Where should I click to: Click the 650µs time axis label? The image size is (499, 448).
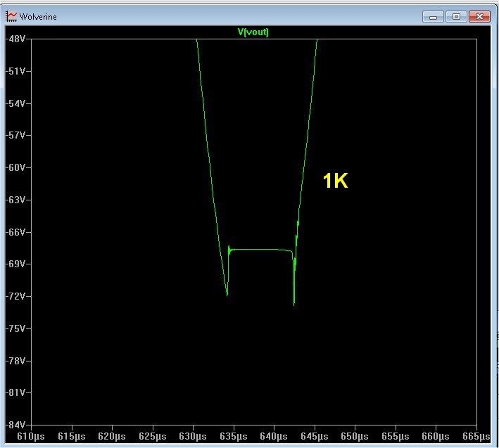tap(355, 437)
